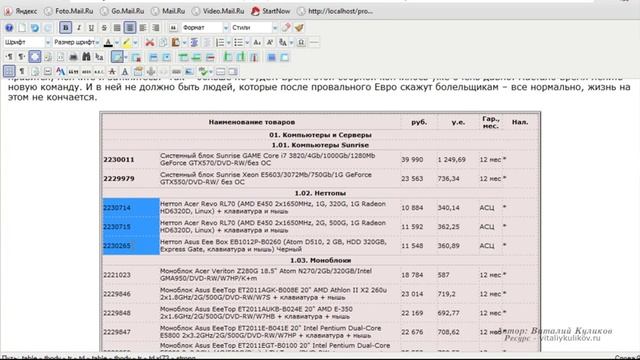Viewport: 640px width, 360px height.
Task: Click the Insert table icon
Action: pos(117,57)
